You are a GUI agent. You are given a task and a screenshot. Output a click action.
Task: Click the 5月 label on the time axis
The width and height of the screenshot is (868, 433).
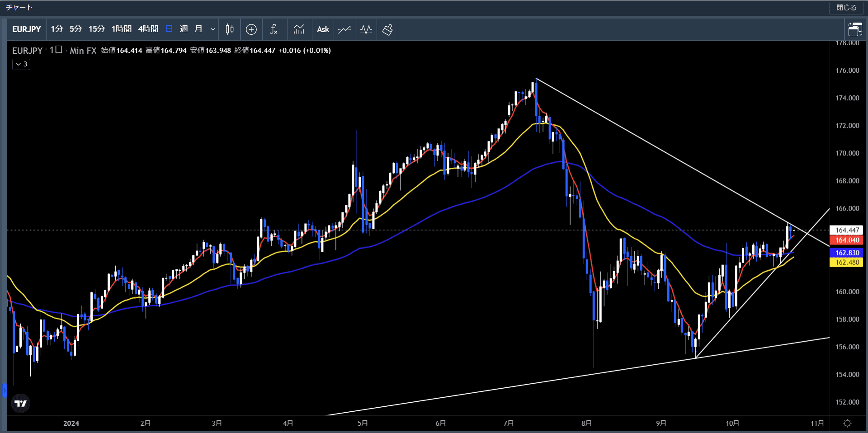(x=363, y=423)
